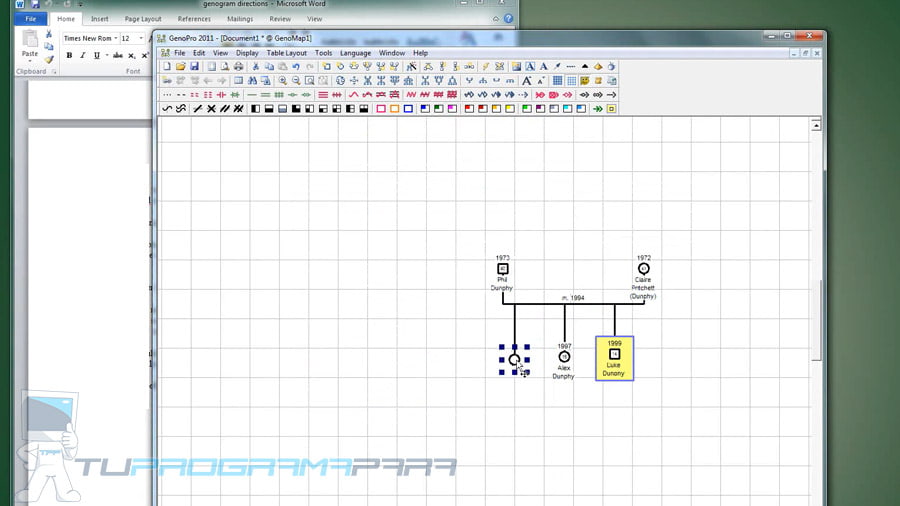900x506 pixels.
Task: Click the GenoPro vertical scrollbar up arrow
Action: pyautogui.click(x=816, y=125)
